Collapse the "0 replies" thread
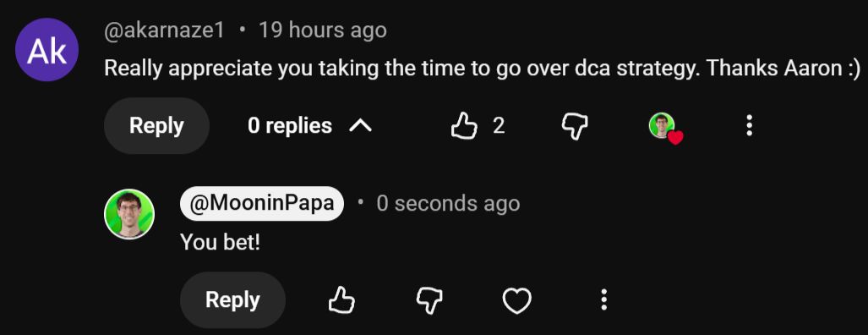The height and width of the screenshot is (335, 868). pyautogui.click(x=310, y=126)
